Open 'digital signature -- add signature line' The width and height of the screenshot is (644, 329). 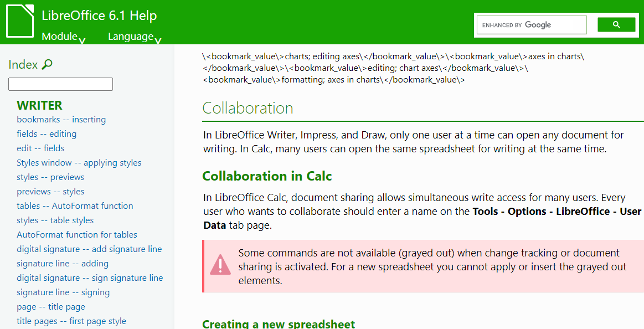click(x=89, y=249)
